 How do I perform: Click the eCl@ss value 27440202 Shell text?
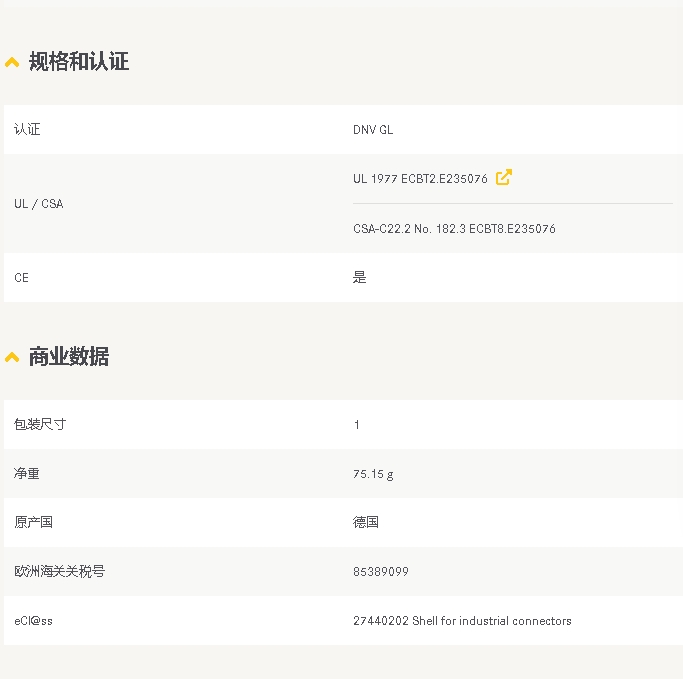[462, 621]
